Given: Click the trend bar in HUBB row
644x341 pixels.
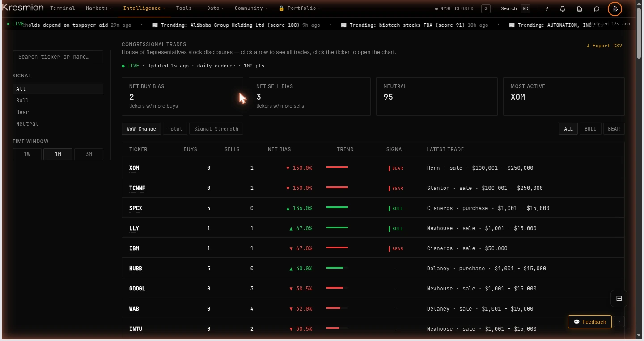Looking at the screenshot, I should [337, 268].
